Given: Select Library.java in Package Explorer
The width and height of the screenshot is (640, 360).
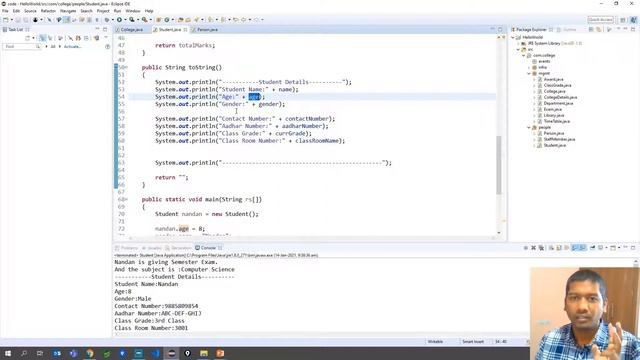Looking at the screenshot, I should click(x=554, y=115).
